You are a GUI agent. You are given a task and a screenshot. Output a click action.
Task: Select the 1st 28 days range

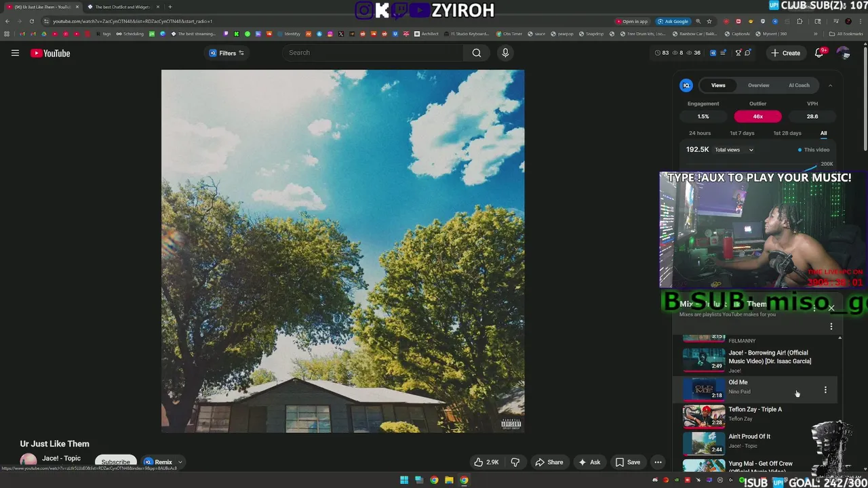click(787, 133)
